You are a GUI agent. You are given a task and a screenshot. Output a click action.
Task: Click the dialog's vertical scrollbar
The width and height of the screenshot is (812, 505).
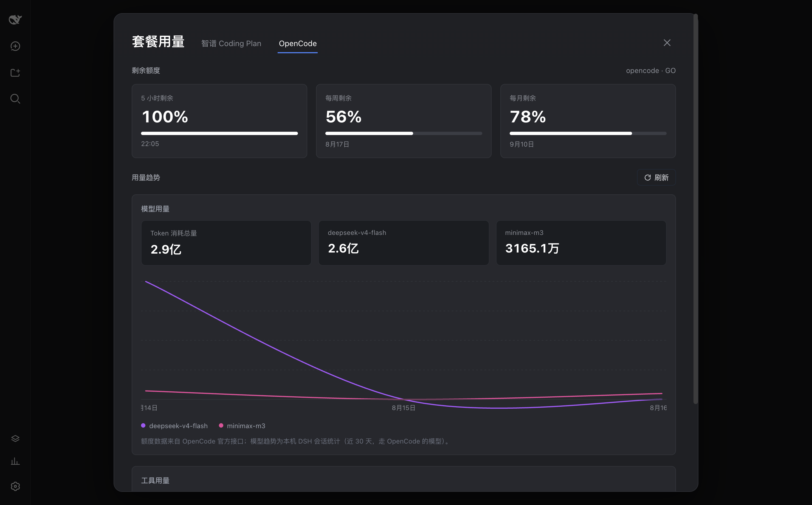click(x=695, y=209)
